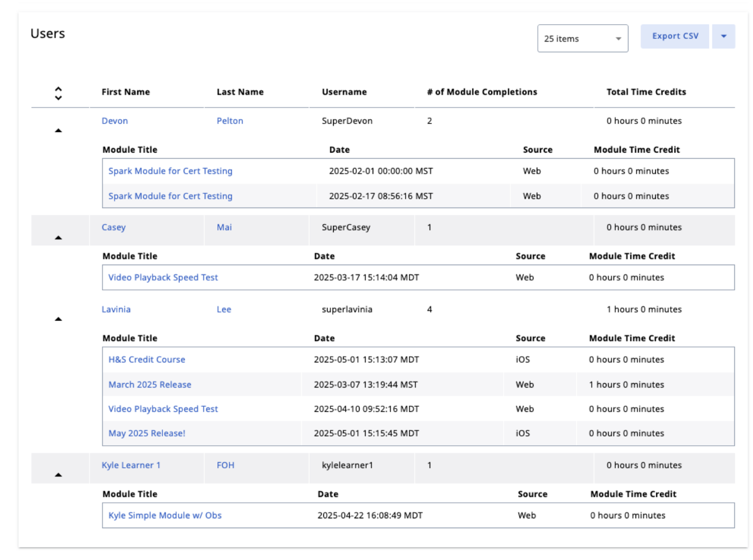Open Lavinia first name link
Screen dimensions: 753x560
(x=116, y=310)
